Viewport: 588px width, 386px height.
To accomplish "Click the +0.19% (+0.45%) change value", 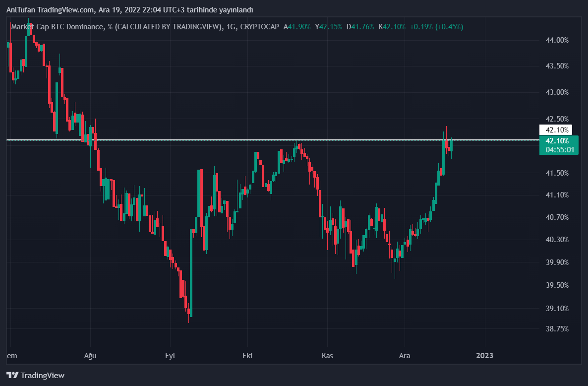I will tap(436, 27).
